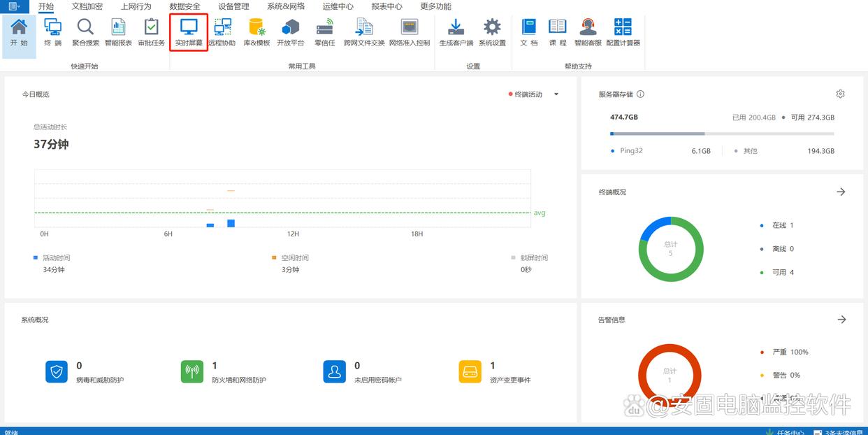Launch 远程协助 remote assistance
The image size is (868, 435).
pos(222,32)
